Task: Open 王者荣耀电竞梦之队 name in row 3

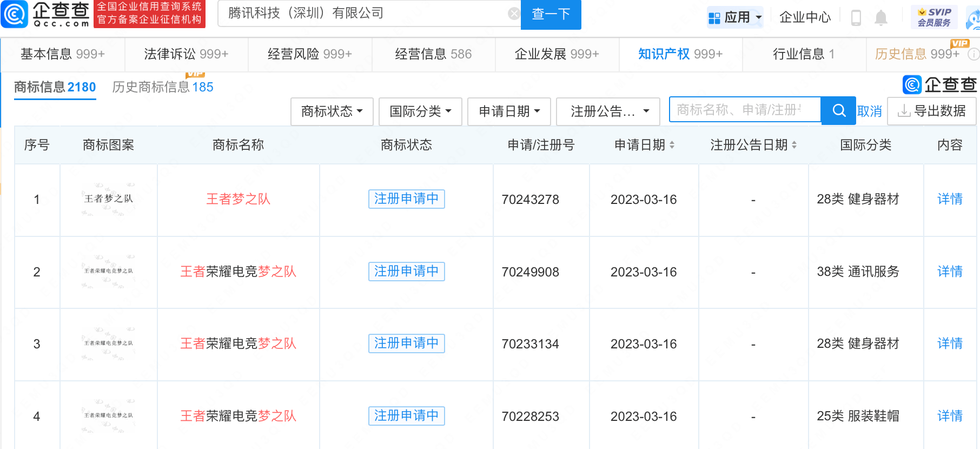Action: pyautogui.click(x=238, y=344)
